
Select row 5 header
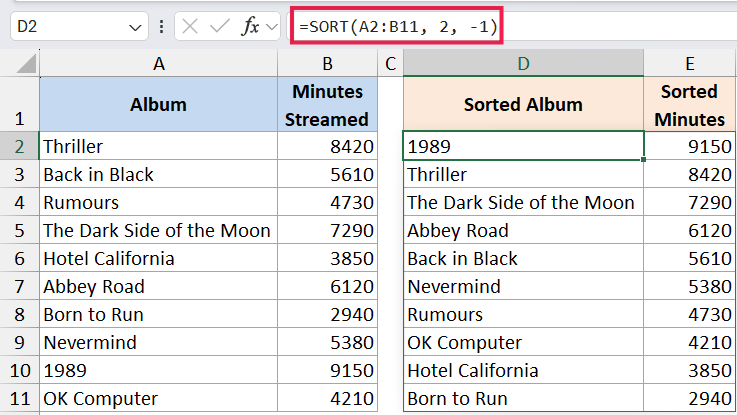(x=19, y=230)
